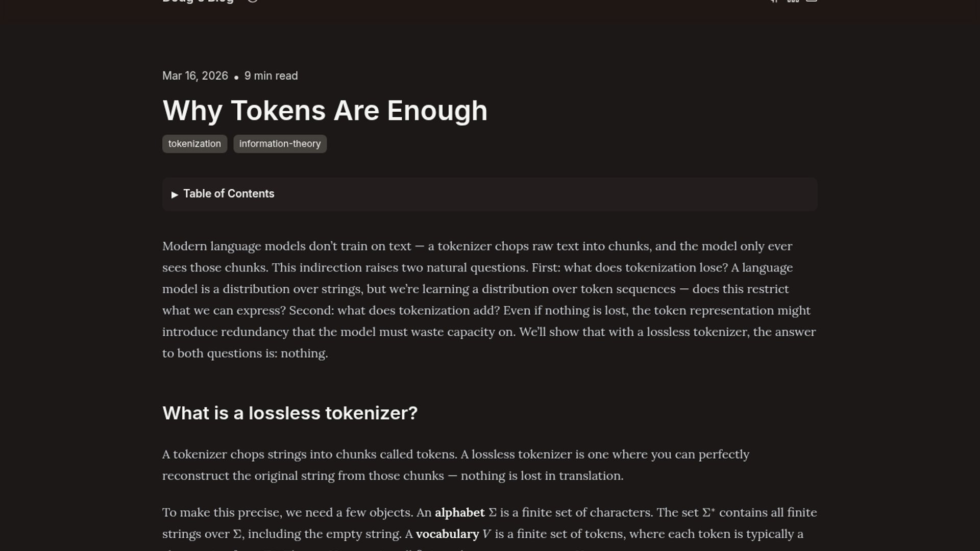Image resolution: width=980 pixels, height=551 pixels.
Task: Click the bullet dot between date and read time
Action: (x=236, y=78)
